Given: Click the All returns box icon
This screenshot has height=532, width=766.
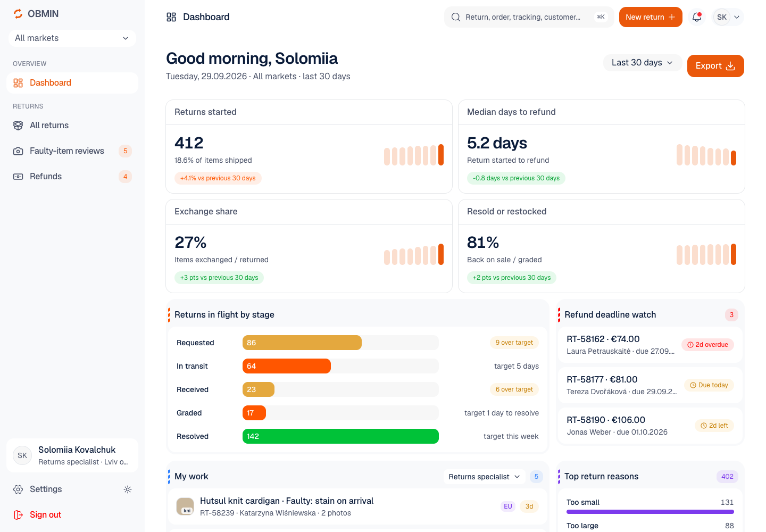Looking at the screenshot, I should tap(18, 126).
